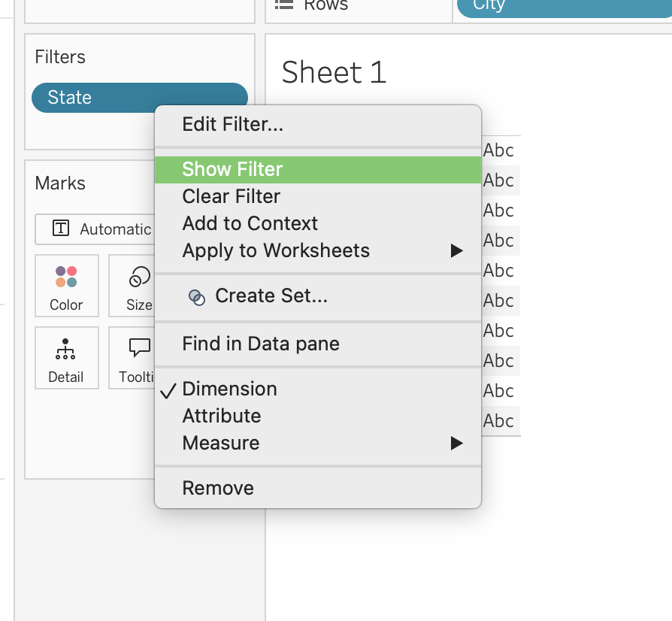Select Edit Filter menu entry
The height and width of the screenshot is (621, 672).
232,124
